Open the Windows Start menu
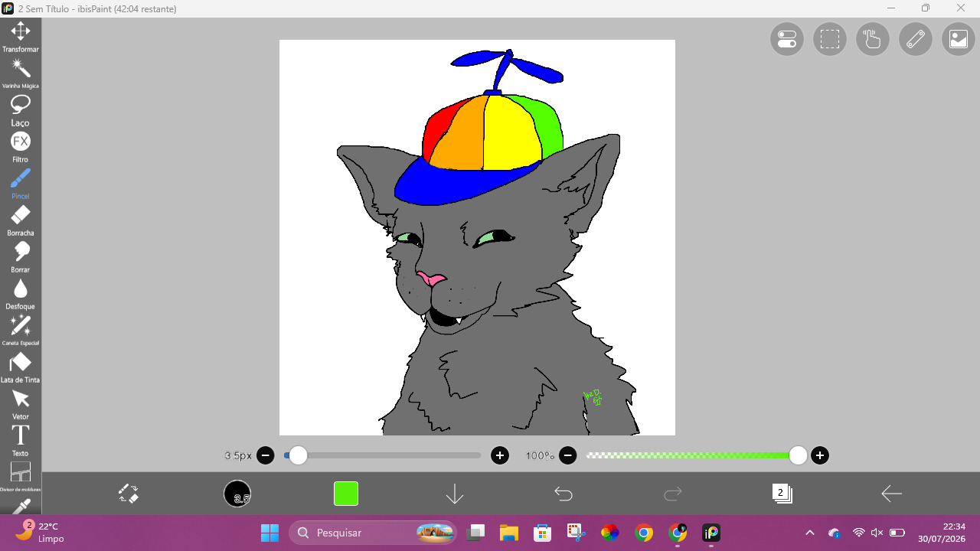The height and width of the screenshot is (551, 980). tap(269, 533)
